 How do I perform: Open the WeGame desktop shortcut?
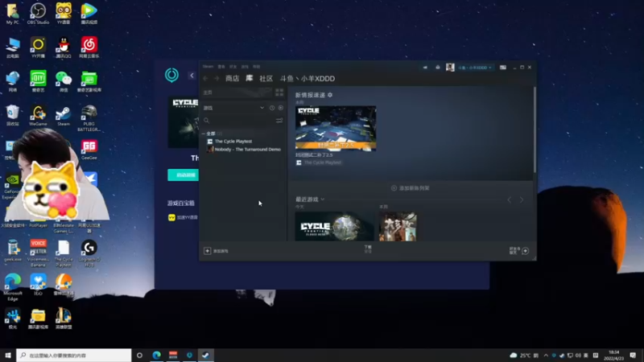38,115
